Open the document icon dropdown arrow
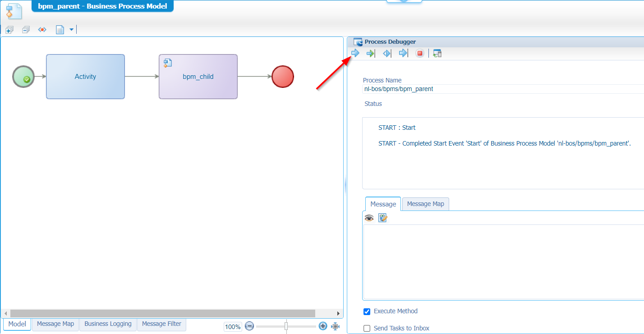Image resolution: width=644 pixels, height=334 pixels. tap(71, 30)
